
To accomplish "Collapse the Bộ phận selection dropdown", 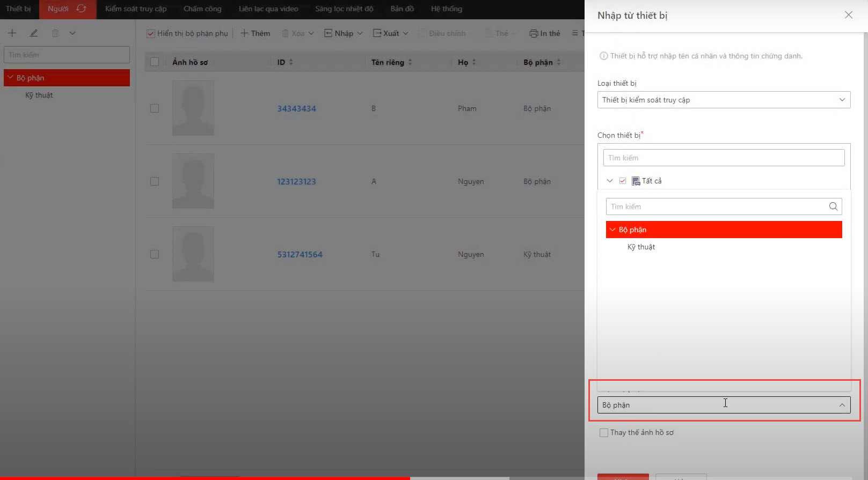I will pyautogui.click(x=842, y=405).
